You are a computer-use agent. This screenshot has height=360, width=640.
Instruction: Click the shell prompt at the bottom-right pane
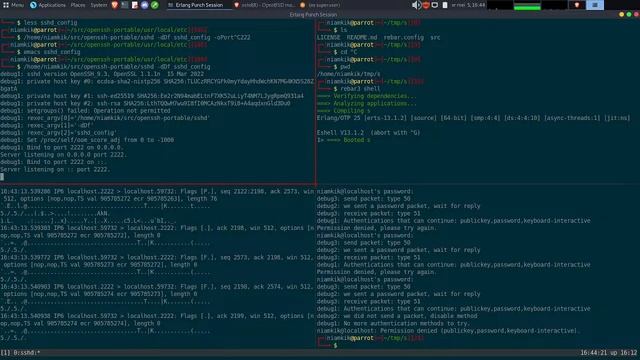point(336,345)
